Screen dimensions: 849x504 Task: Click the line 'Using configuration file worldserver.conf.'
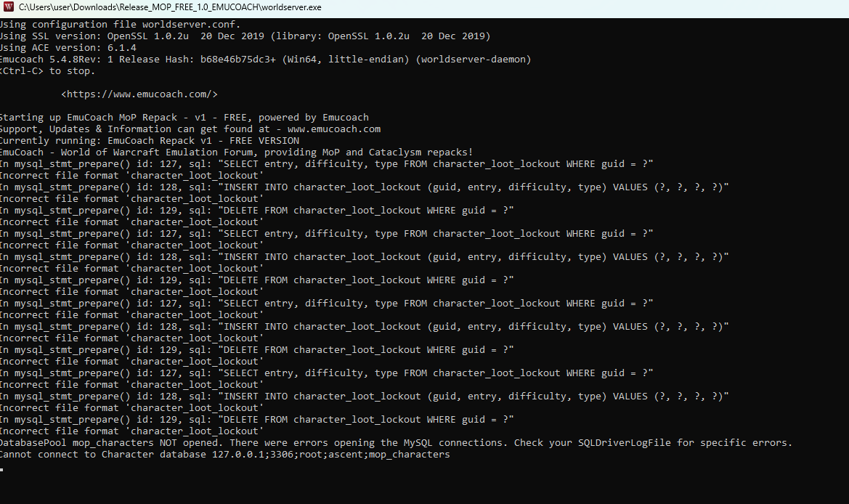(x=120, y=25)
